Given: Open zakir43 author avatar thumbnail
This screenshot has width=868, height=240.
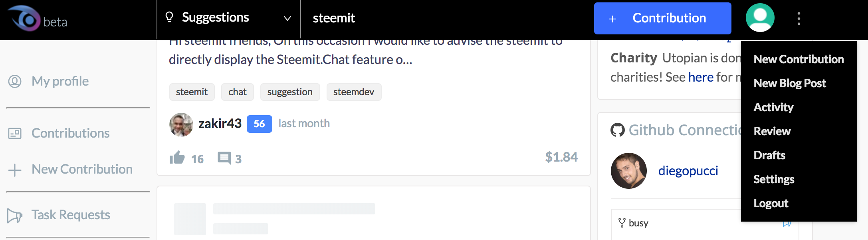Looking at the screenshot, I should coord(181,124).
